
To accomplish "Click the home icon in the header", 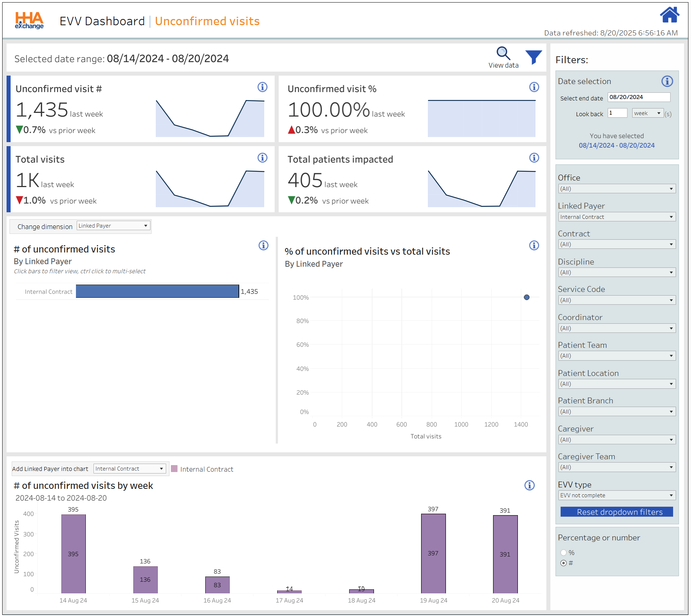I will pyautogui.click(x=669, y=15).
